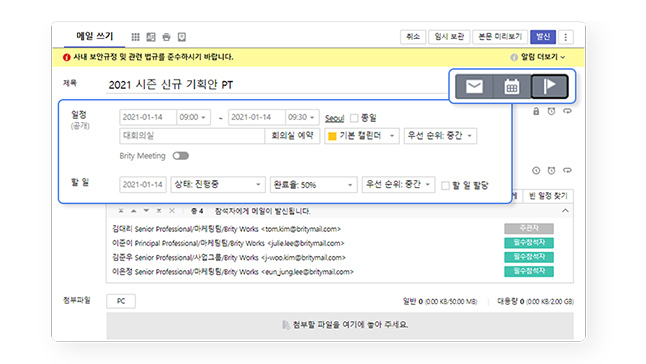Image resolution: width=646 pixels, height=364 pixels.
Task: Click the 취소 cancel button
Action: [413, 37]
